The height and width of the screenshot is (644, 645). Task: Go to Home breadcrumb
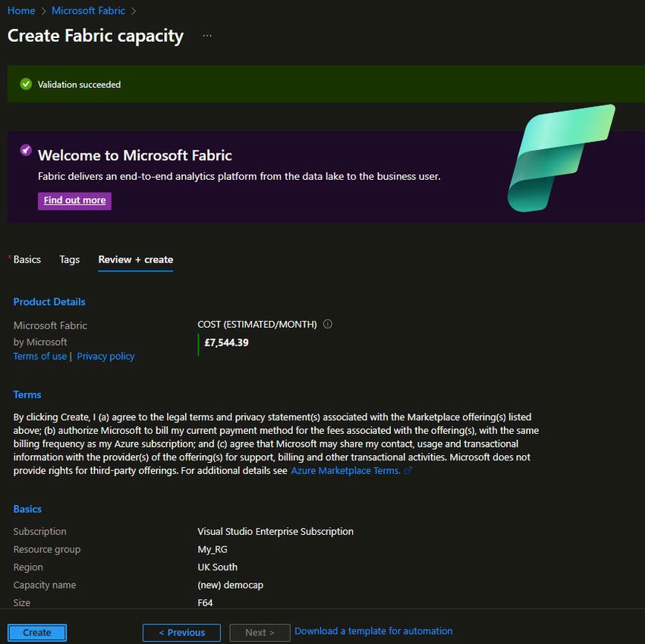click(x=21, y=11)
